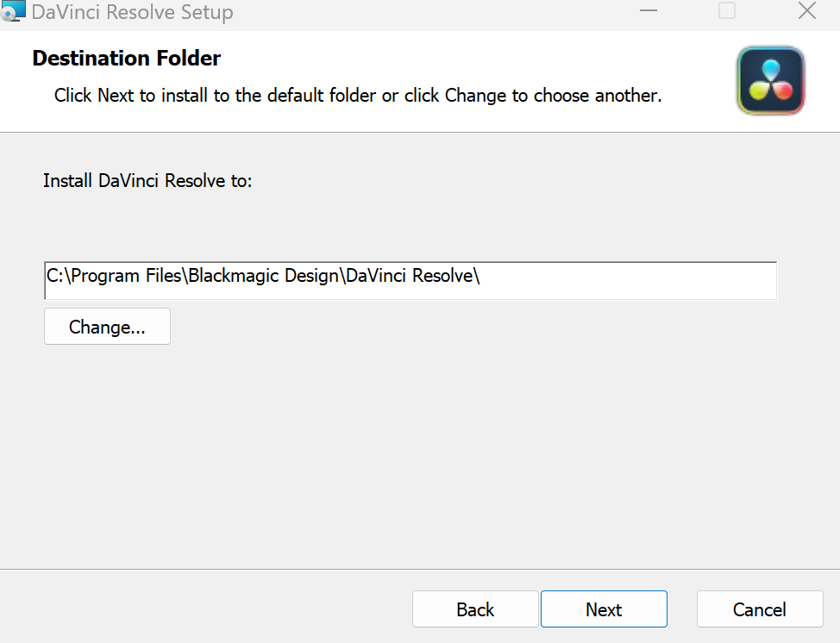The width and height of the screenshot is (840, 643).
Task: Cancel the DaVinci Resolve setup
Action: coord(760,609)
